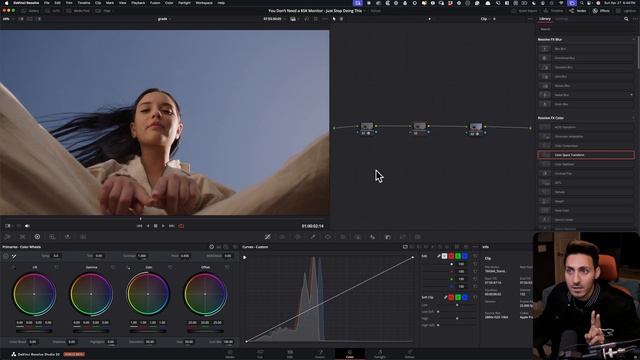Click the Effects library search magnifier
The image size is (640, 360).
[x=626, y=19]
